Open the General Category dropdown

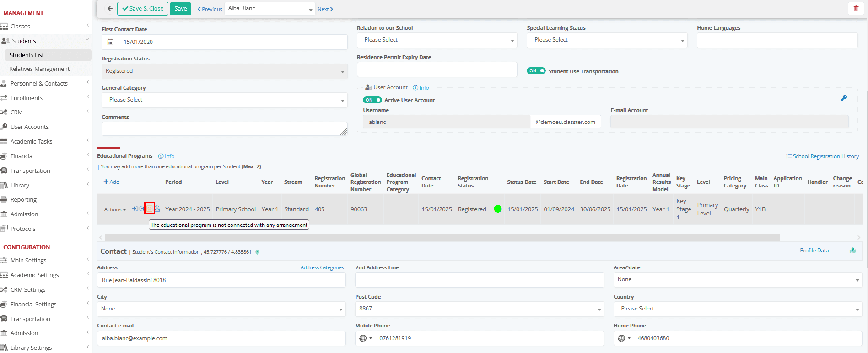tap(224, 100)
